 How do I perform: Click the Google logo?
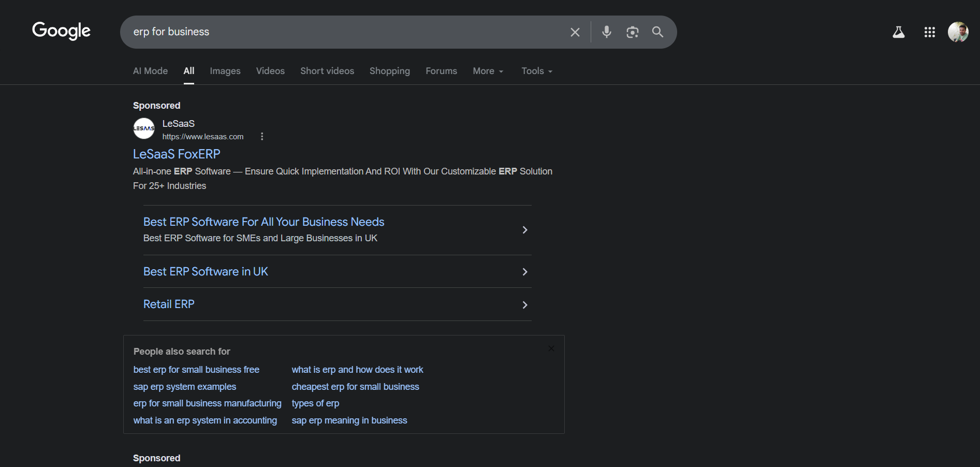(61, 31)
